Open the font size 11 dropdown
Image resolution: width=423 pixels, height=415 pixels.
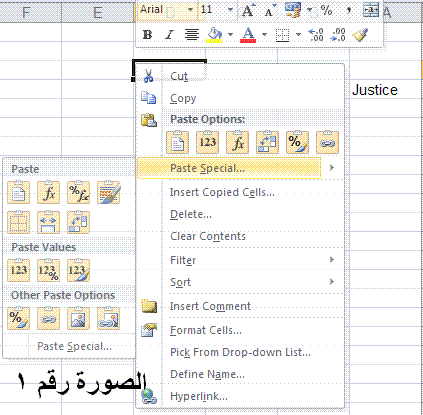click(230, 9)
